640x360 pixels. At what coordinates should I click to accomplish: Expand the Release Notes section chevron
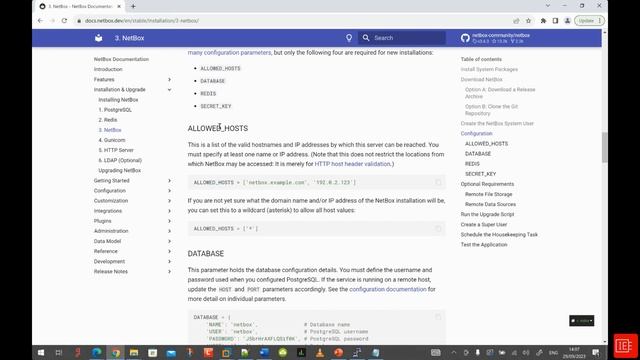(169, 271)
